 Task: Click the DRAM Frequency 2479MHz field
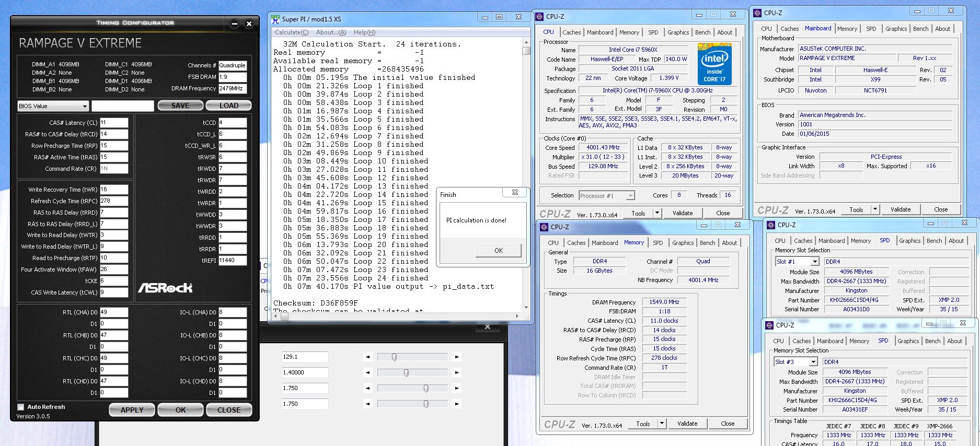(233, 89)
